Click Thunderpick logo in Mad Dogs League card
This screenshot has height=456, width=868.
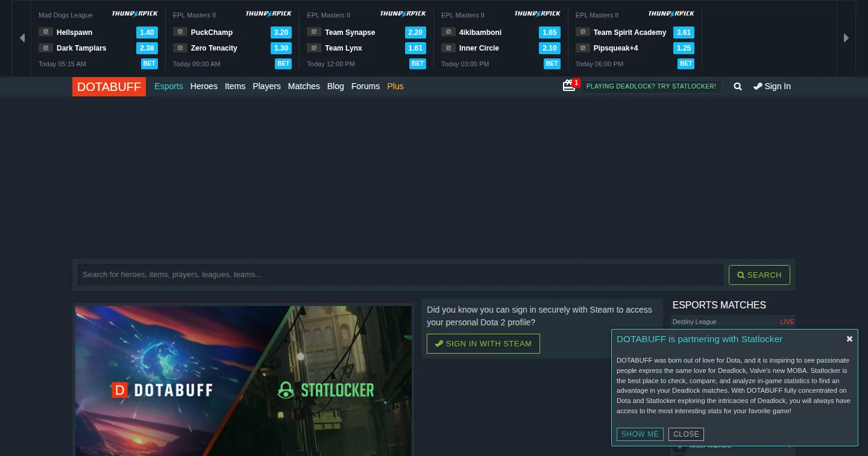click(x=134, y=13)
